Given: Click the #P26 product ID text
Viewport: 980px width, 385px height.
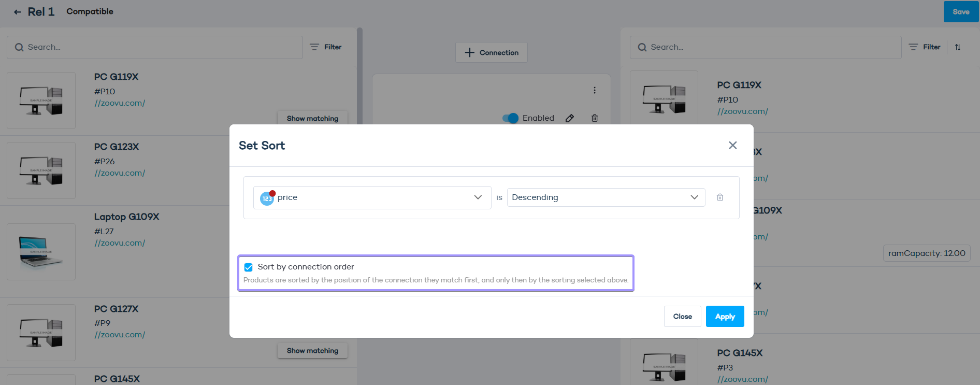Looking at the screenshot, I should [104, 162].
